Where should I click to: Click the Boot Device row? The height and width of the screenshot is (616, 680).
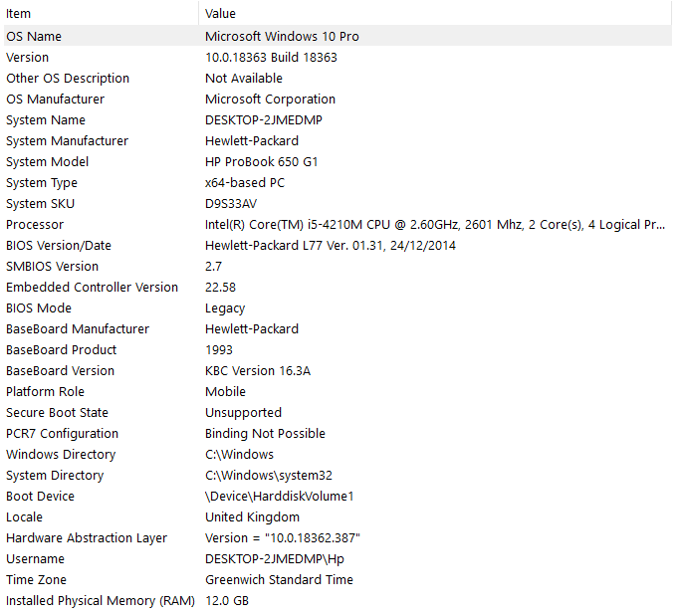tap(40, 496)
